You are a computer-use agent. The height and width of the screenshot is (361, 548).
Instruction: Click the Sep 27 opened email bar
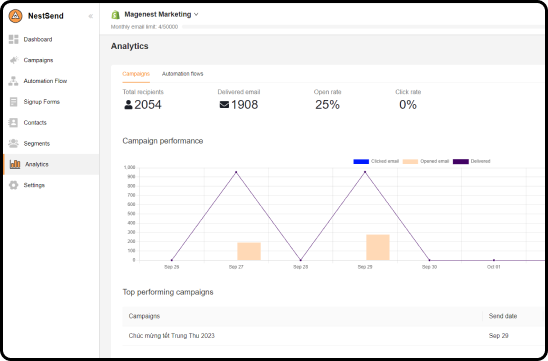click(x=249, y=251)
